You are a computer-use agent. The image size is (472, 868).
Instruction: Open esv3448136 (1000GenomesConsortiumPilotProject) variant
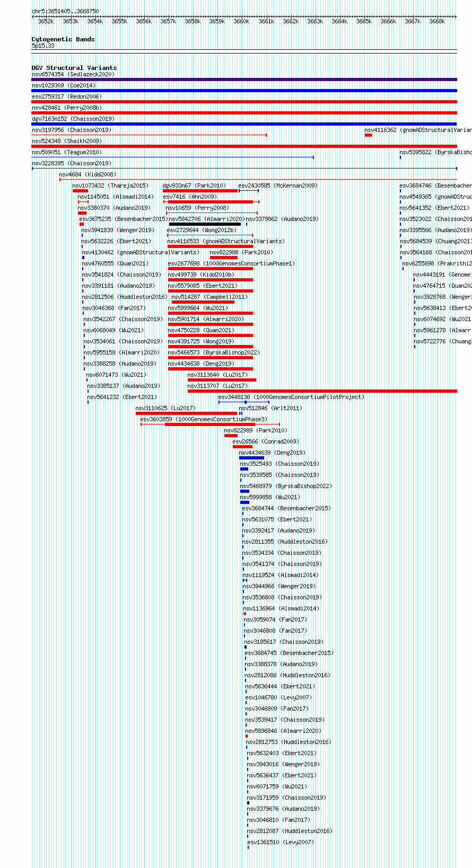click(291, 397)
